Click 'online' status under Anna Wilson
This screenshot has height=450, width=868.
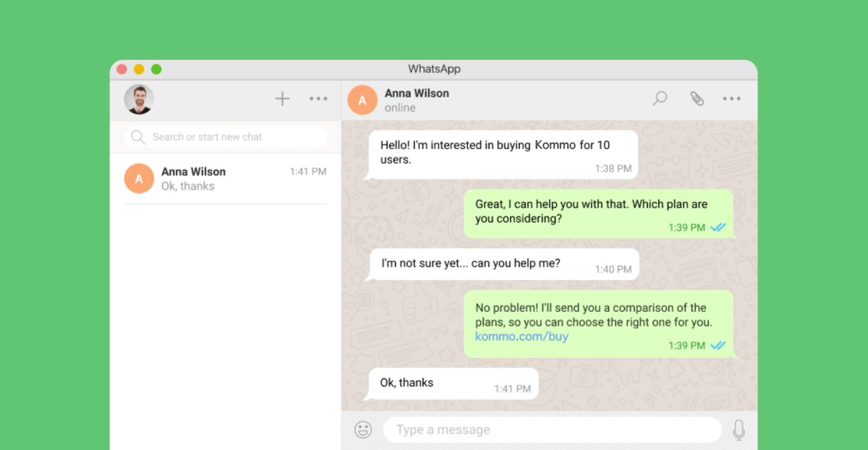point(400,108)
